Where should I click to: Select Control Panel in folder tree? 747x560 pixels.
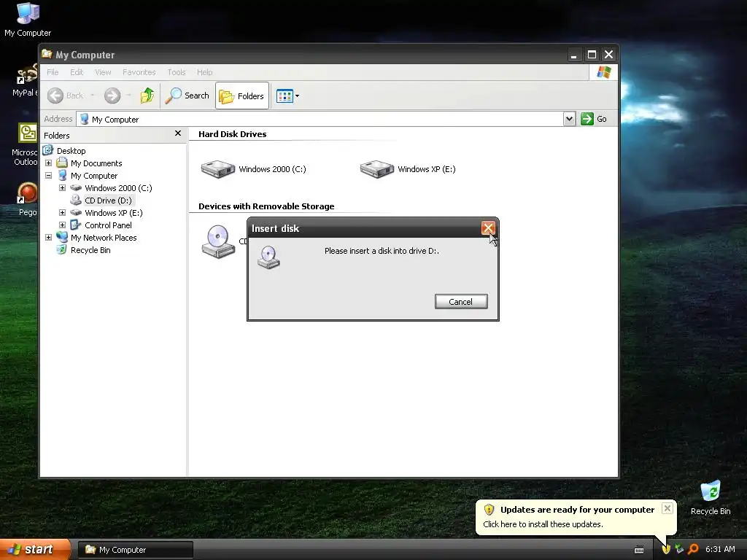pyautogui.click(x=108, y=225)
